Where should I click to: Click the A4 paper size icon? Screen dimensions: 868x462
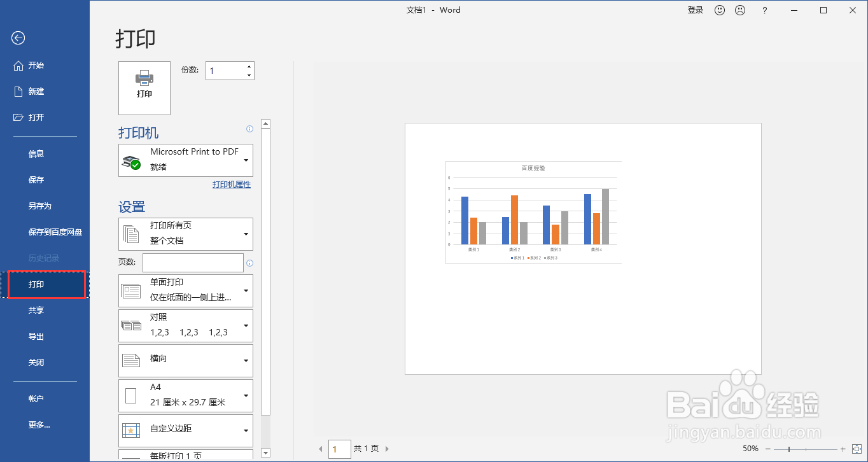click(x=131, y=396)
